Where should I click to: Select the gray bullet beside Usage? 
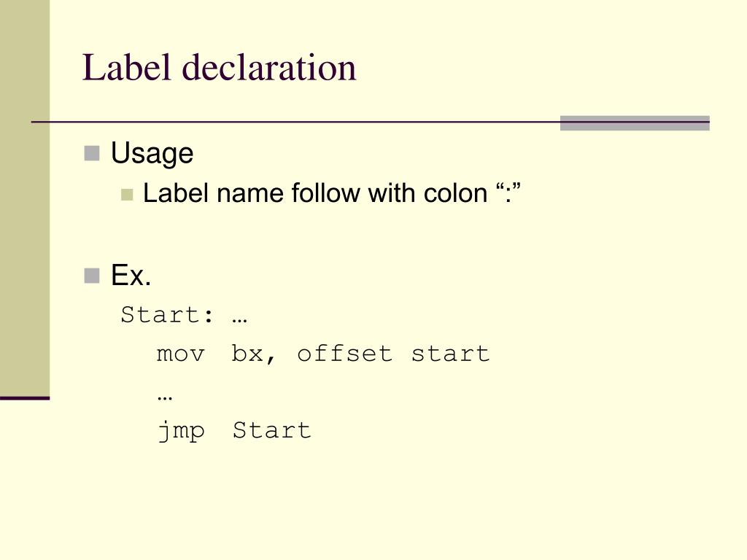[91, 153]
